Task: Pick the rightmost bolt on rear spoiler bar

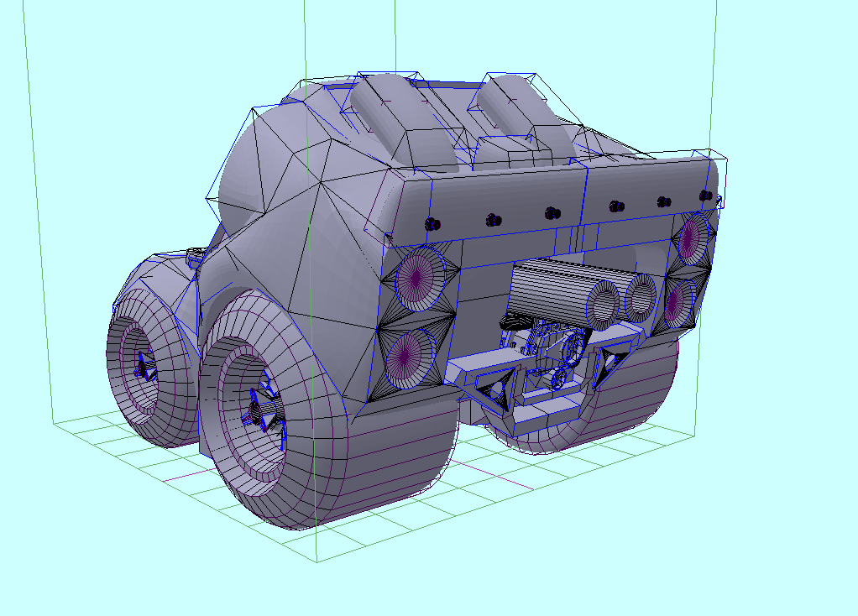Action: point(707,196)
